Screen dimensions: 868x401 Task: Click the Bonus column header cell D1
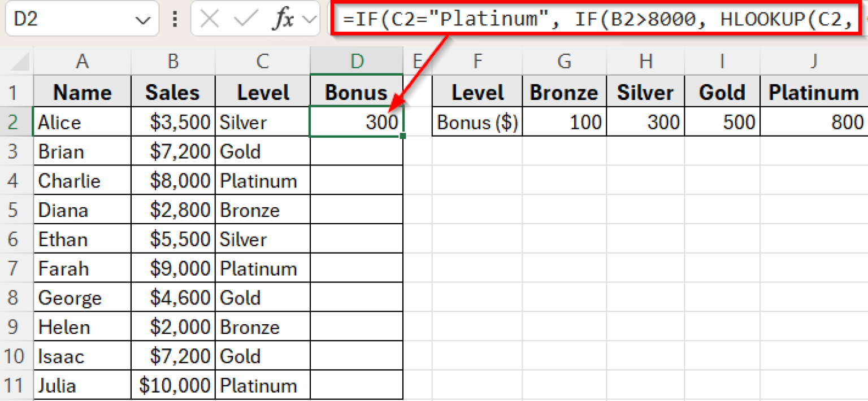pyautogui.click(x=356, y=91)
